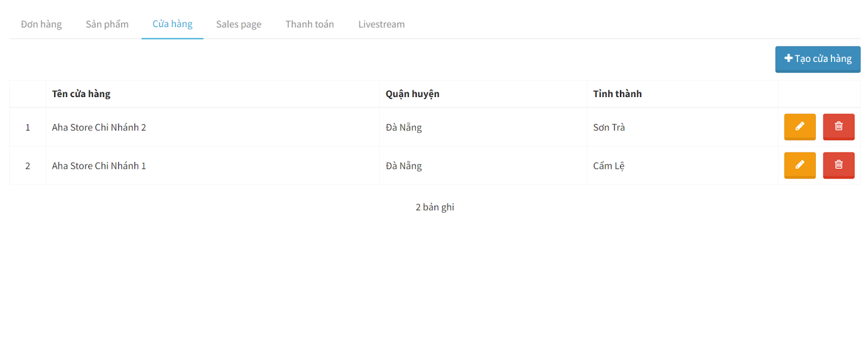This screenshot has height=357, width=868.
Task: Delete Aha Store Chi Nhánh 2 via trash icon
Action: pyautogui.click(x=838, y=127)
